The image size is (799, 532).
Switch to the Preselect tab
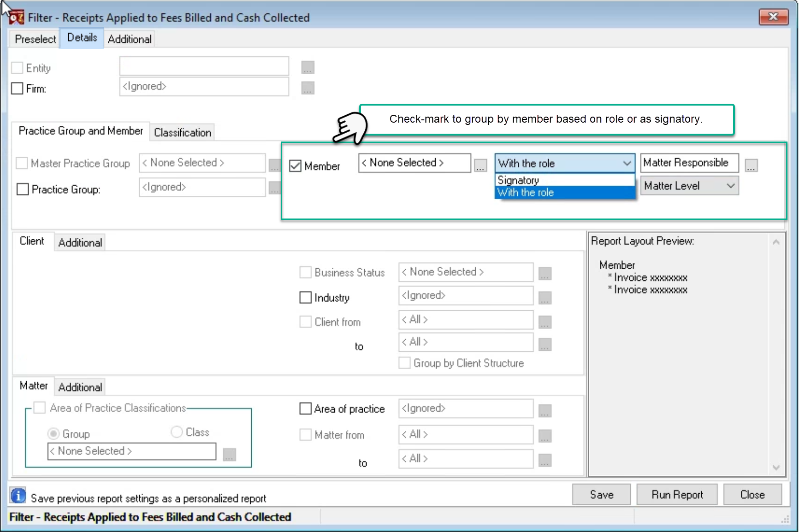point(36,39)
